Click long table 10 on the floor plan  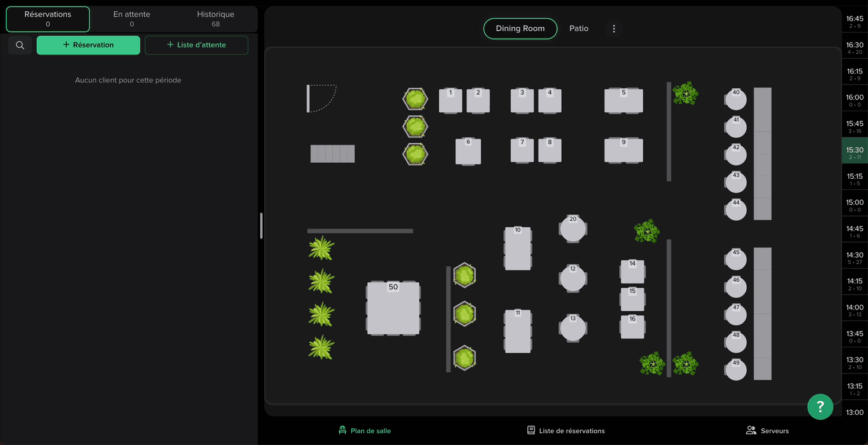point(517,249)
